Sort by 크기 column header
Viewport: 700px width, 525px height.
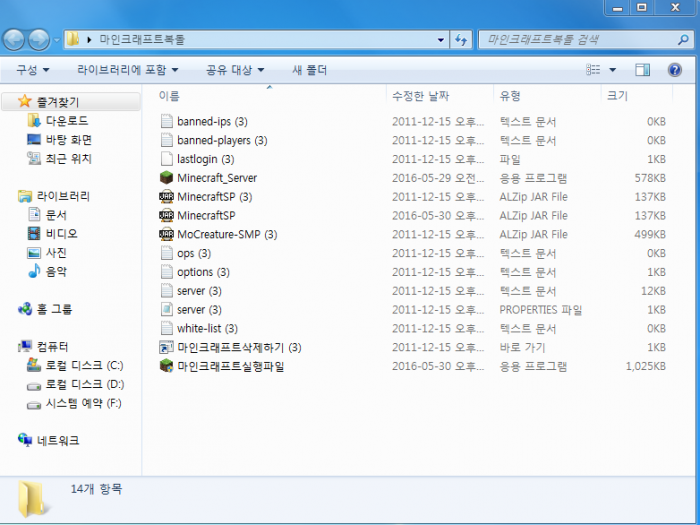point(617,96)
